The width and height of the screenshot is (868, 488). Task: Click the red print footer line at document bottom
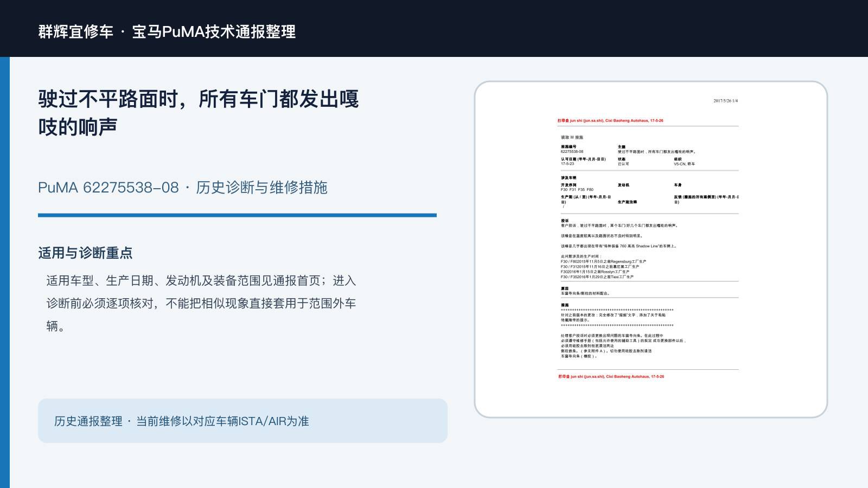[611, 376]
